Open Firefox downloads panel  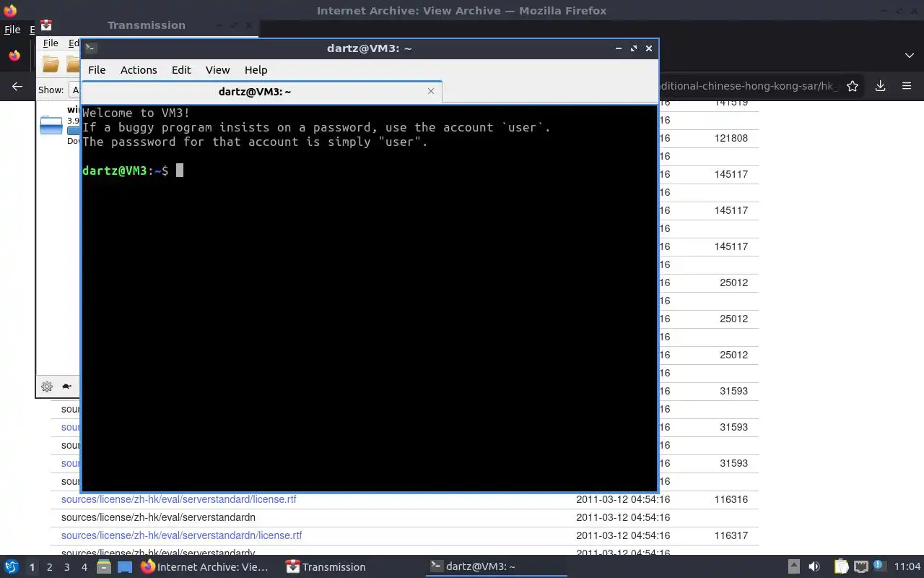click(x=881, y=86)
